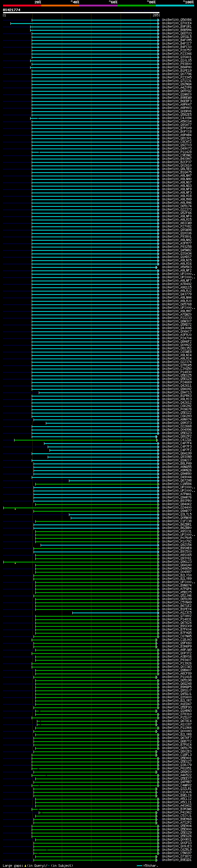The width and height of the screenshot is (197, 868).
Task: Select the UniRef100_P07505 label
Action: click(x=176, y=538)
